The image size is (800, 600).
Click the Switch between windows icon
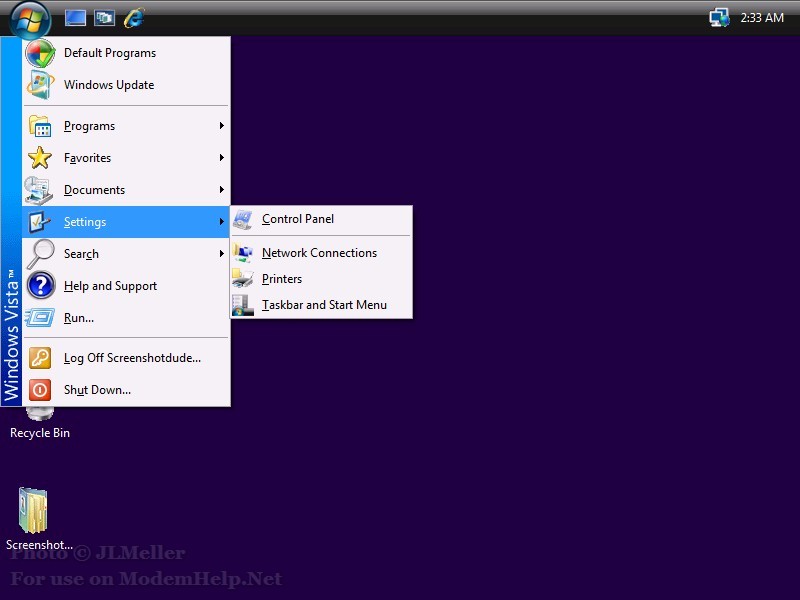point(104,18)
